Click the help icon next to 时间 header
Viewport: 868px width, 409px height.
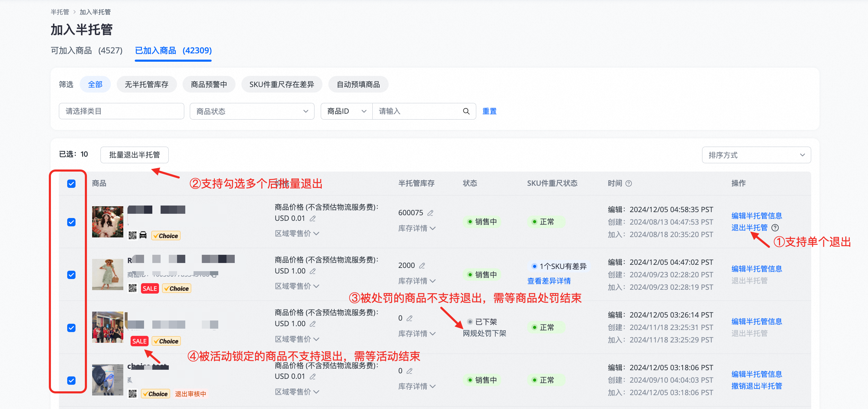(629, 183)
